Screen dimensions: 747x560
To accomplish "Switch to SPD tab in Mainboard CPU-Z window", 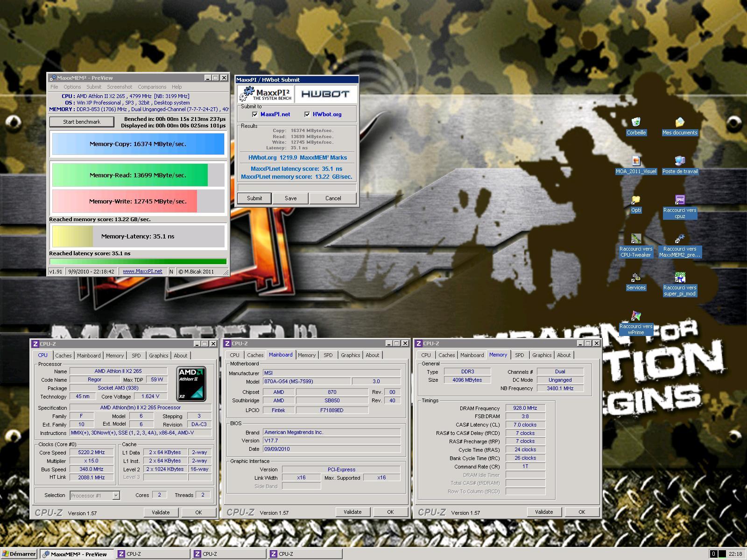I will point(328,355).
